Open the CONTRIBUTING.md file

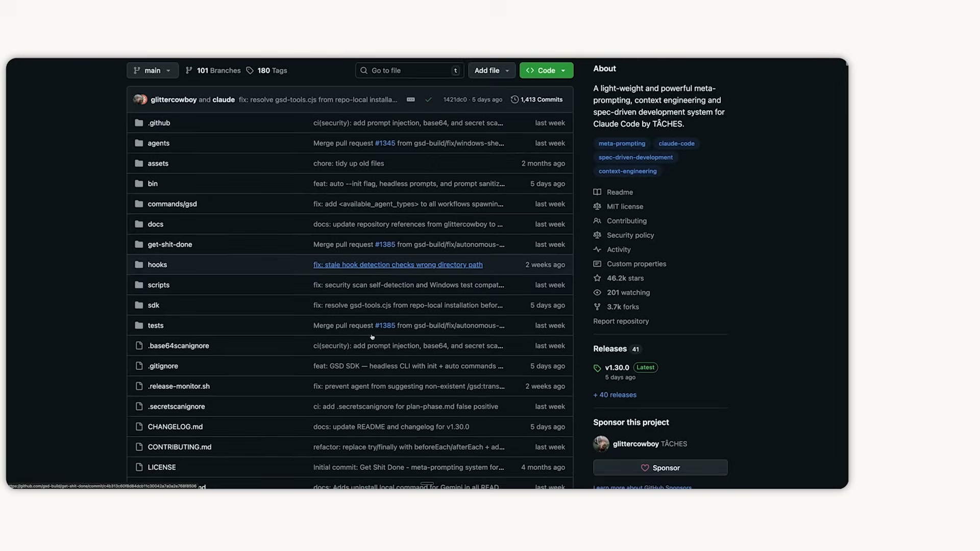pyautogui.click(x=179, y=447)
